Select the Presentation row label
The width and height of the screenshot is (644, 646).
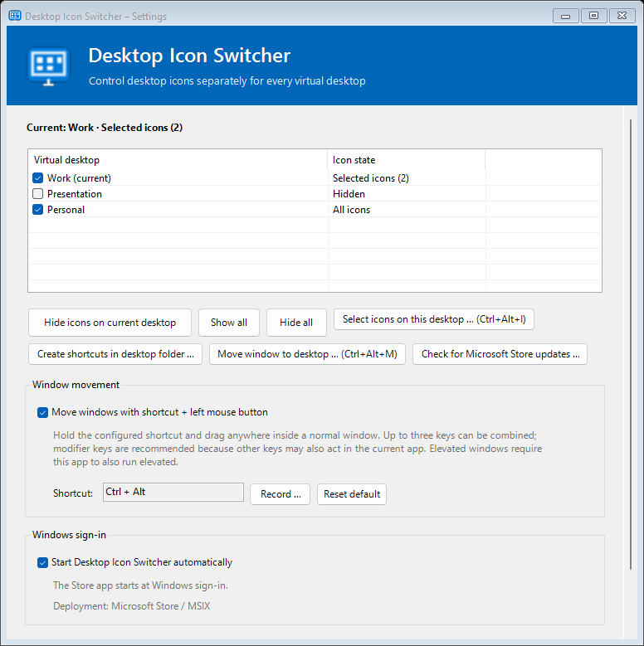tap(75, 194)
